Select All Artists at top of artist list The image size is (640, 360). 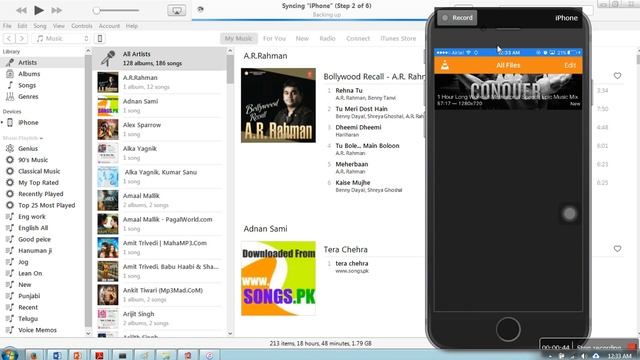pyautogui.click(x=160, y=58)
